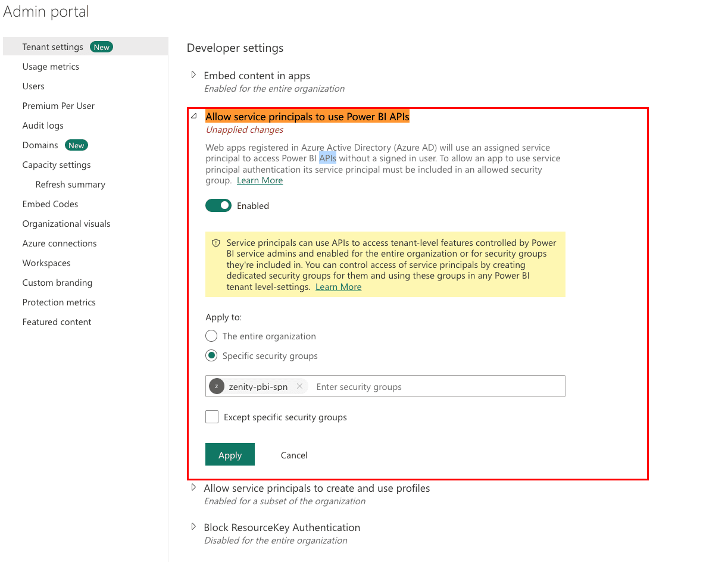Click the zenity-pbi-spn avatar icon
This screenshot has height=562, width=728.
tap(216, 386)
